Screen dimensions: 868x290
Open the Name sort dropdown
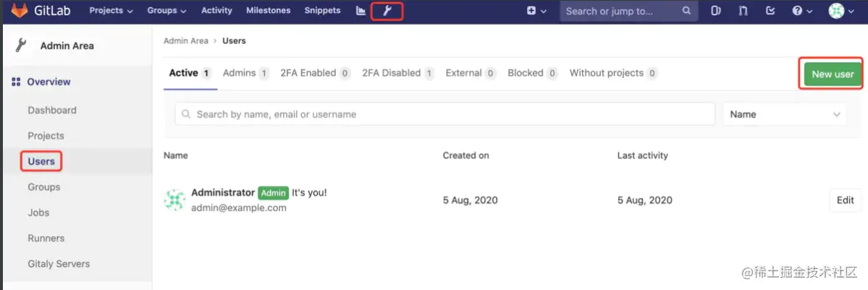785,114
